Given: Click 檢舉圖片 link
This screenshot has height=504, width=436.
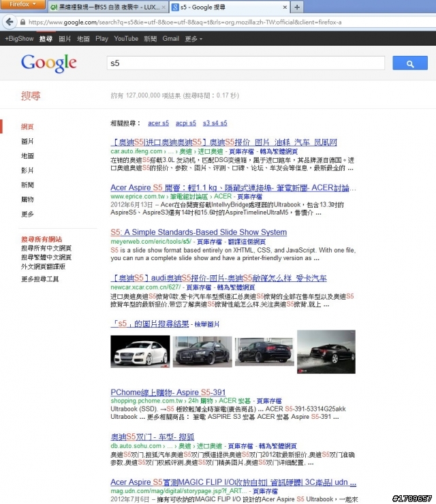Looking at the screenshot, I should tap(206, 324).
